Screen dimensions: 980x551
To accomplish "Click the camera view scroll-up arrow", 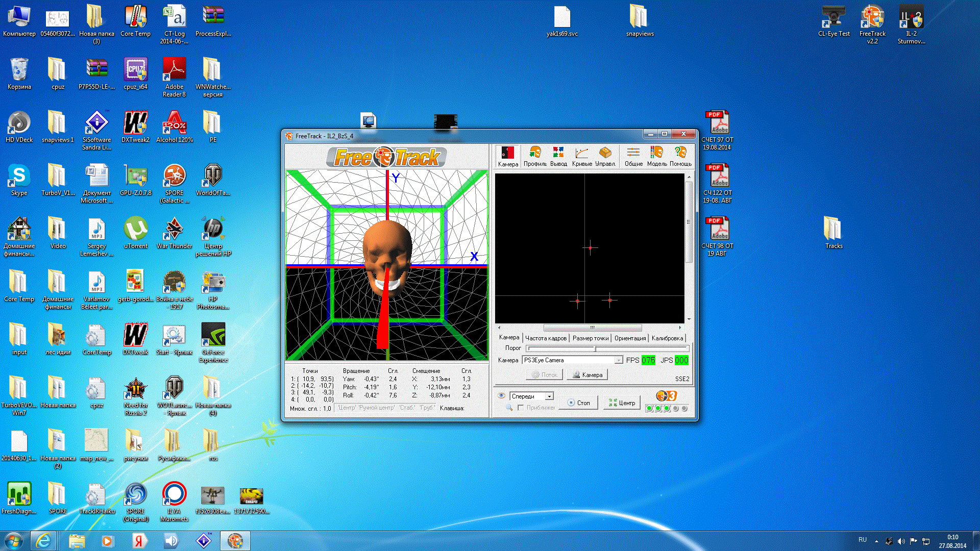I will pyautogui.click(x=689, y=177).
